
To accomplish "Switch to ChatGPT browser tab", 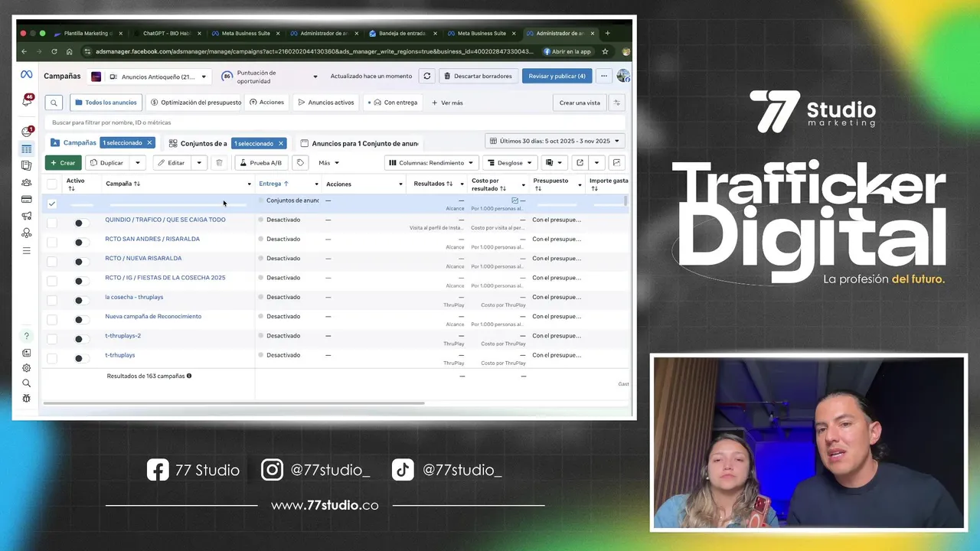I will 166,34.
